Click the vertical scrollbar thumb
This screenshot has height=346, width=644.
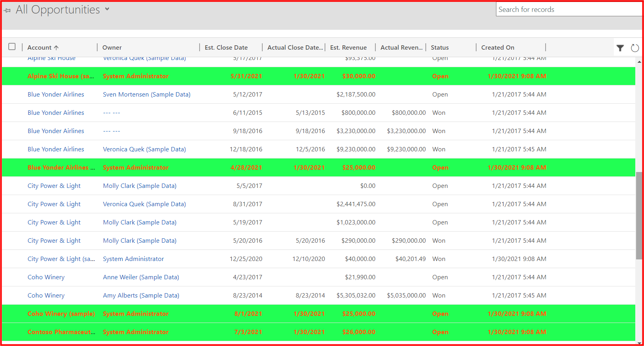[x=639, y=216]
